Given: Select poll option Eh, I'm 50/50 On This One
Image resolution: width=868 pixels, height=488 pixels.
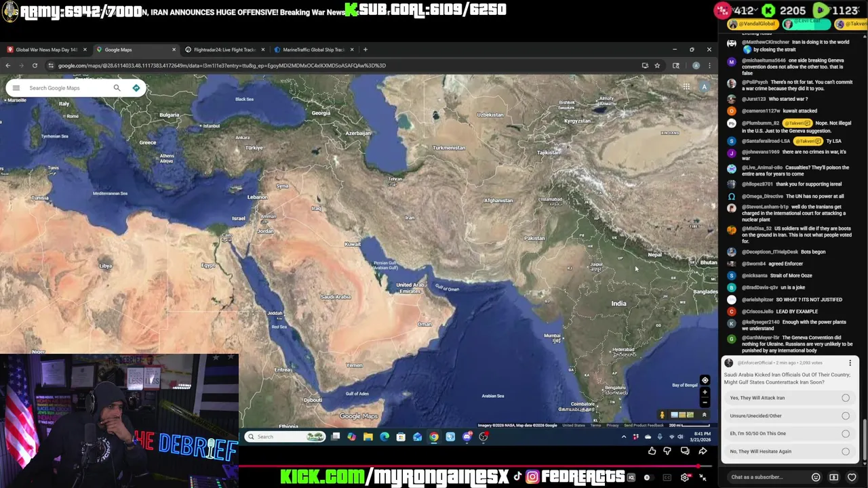Looking at the screenshot, I should coord(790,433).
